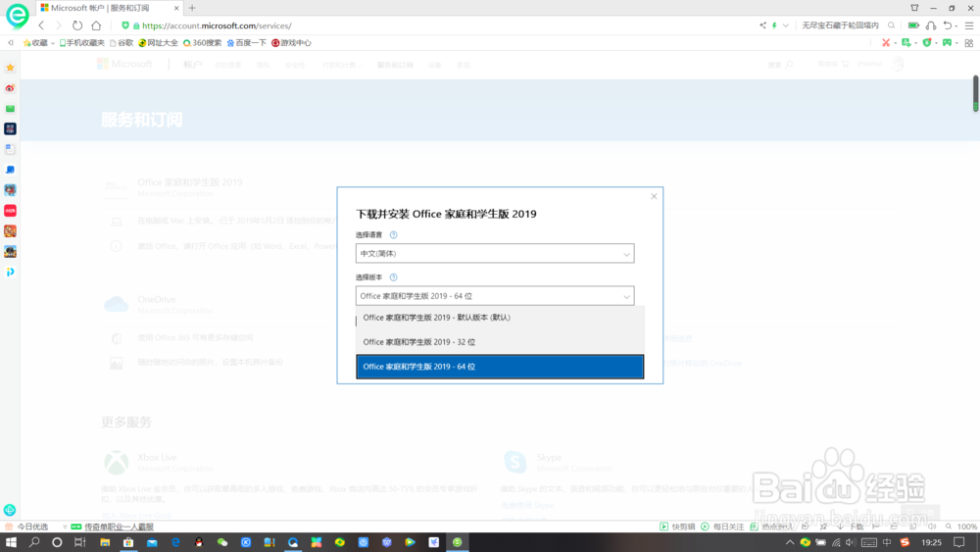Open Windows taskbar search
980x552 pixels.
34,542
